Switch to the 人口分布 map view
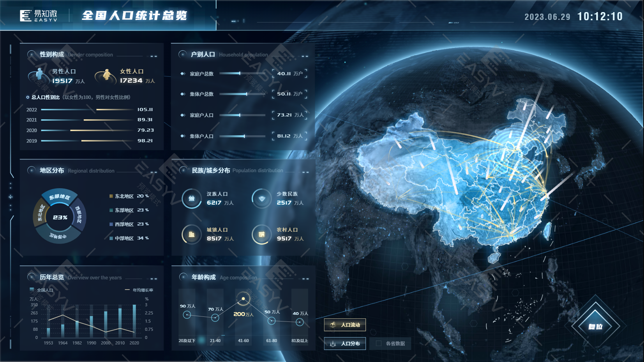Image resolution: width=644 pixels, height=362 pixels. point(345,343)
